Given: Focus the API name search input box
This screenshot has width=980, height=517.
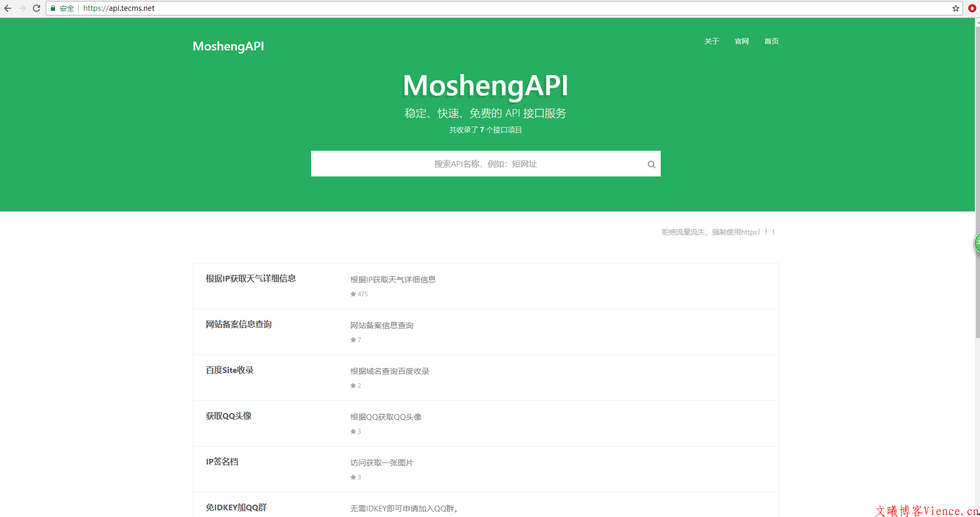Looking at the screenshot, I should [478, 164].
